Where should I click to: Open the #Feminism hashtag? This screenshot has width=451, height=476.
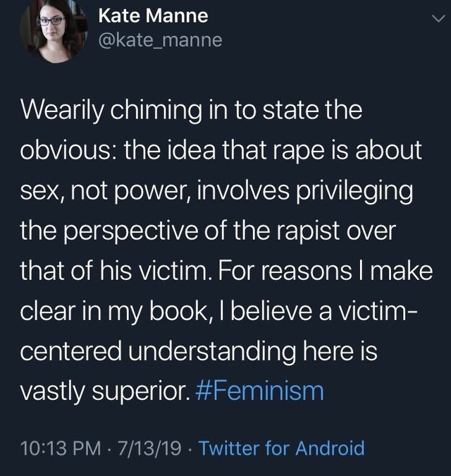click(260, 391)
